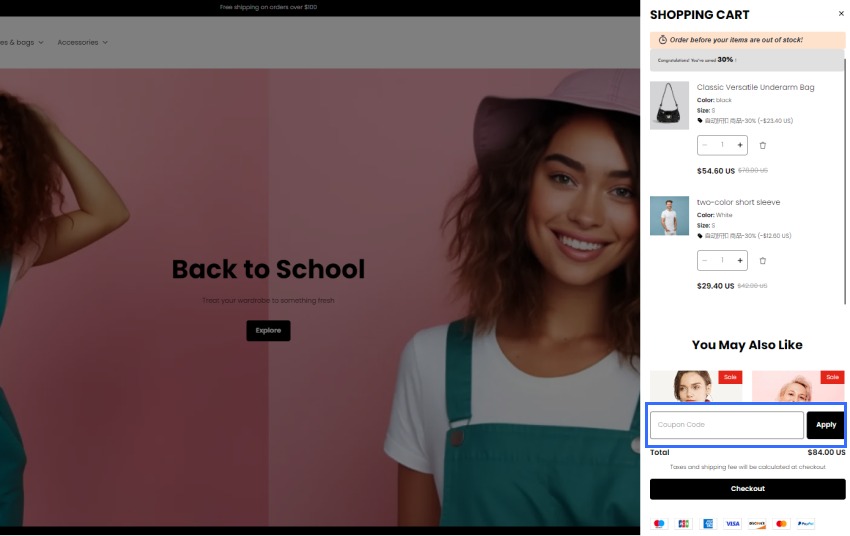Apply the coupon code
The image size is (850, 536).
(x=826, y=425)
